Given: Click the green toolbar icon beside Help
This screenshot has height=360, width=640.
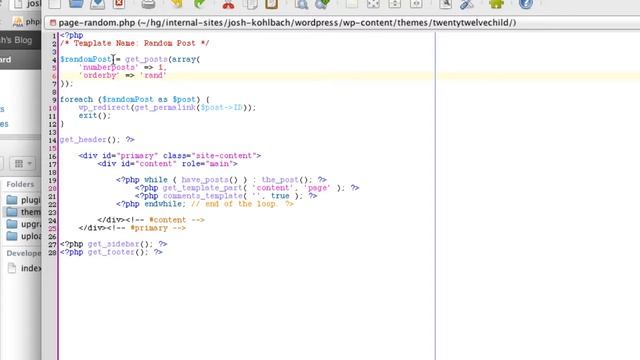Looking at the screenshot, I should point(496,4).
